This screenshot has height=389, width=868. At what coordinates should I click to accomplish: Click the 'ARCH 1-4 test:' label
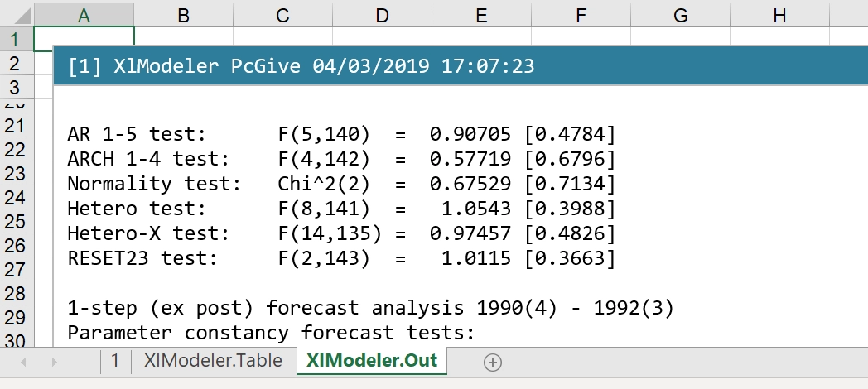148,159
